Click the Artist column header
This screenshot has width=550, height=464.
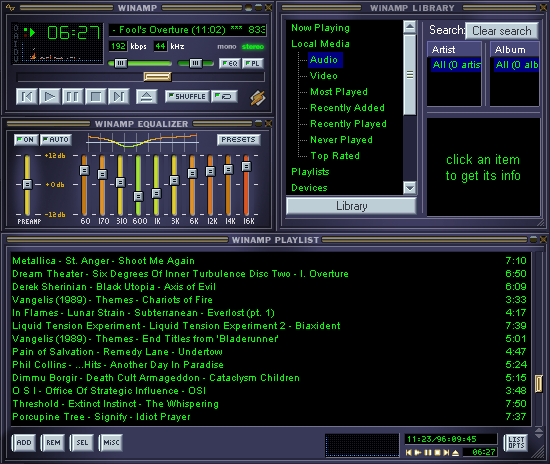click(x=454, y=49)
